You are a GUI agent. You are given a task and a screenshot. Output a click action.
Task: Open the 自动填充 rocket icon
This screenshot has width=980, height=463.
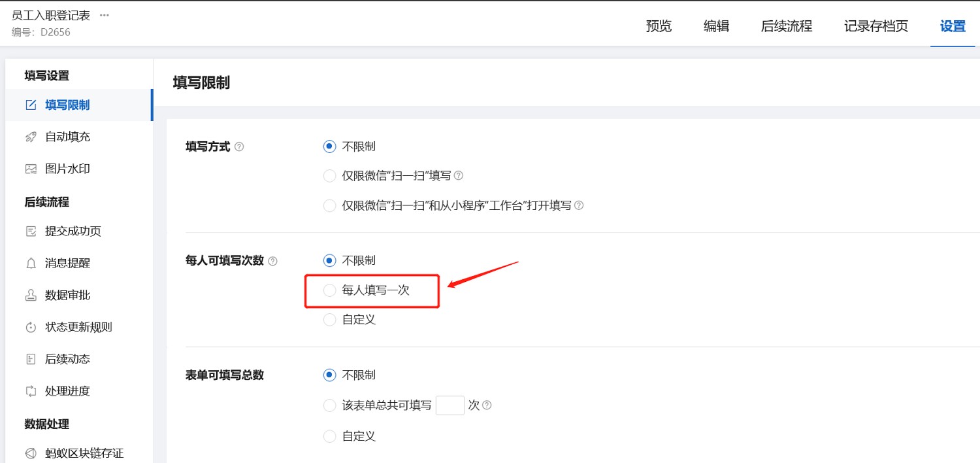(x=31, y=137)
